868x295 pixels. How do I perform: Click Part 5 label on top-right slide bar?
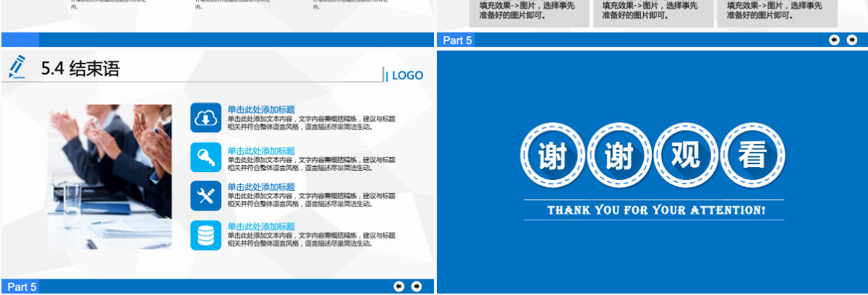[x=457, y=40]
